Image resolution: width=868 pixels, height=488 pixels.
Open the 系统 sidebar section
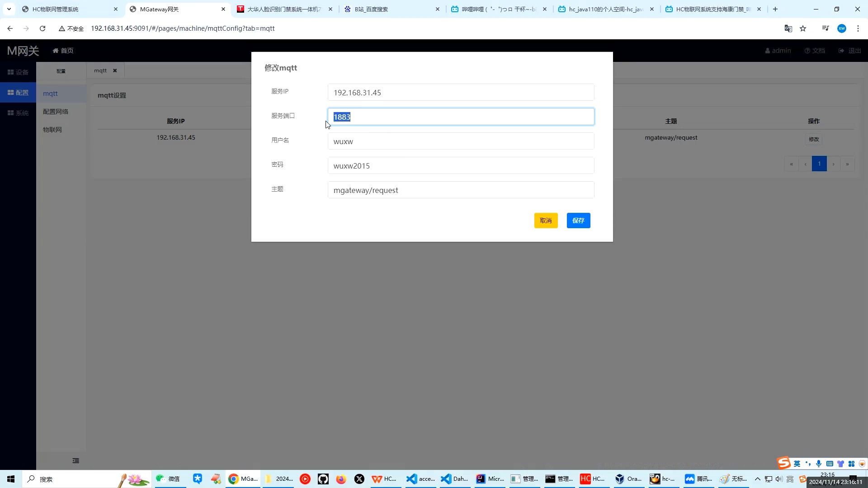[18, 113]
